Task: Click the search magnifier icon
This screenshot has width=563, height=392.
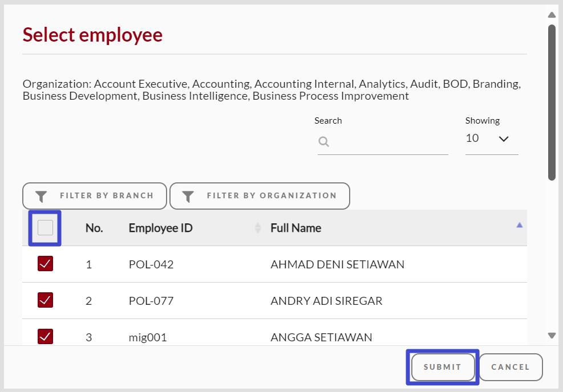Action: point(323,142)
